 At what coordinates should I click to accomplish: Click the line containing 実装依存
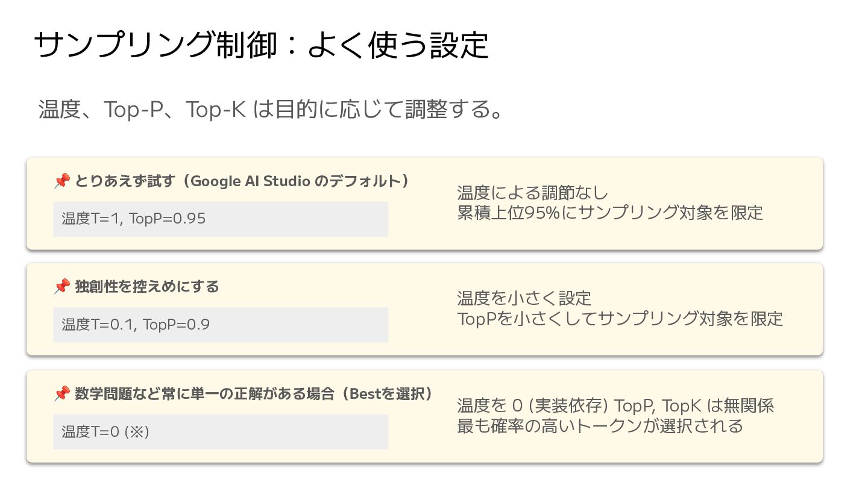coord(615,405)
